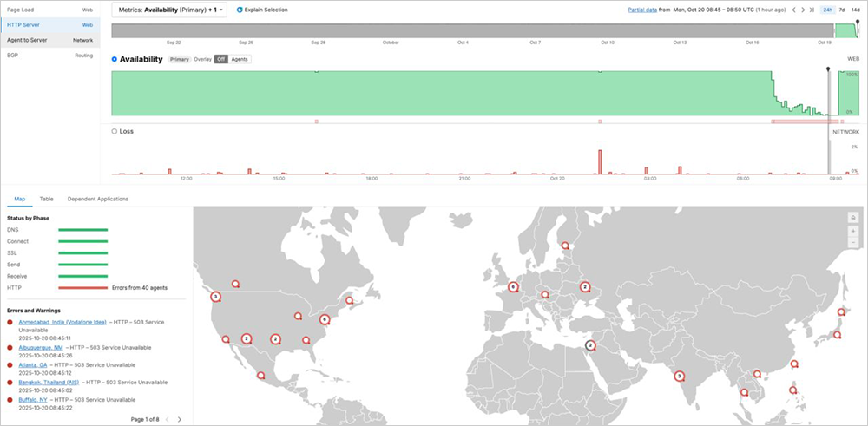Click the red HTTP phase status bar
Screen dimensions: 868x426
[83, 288]
